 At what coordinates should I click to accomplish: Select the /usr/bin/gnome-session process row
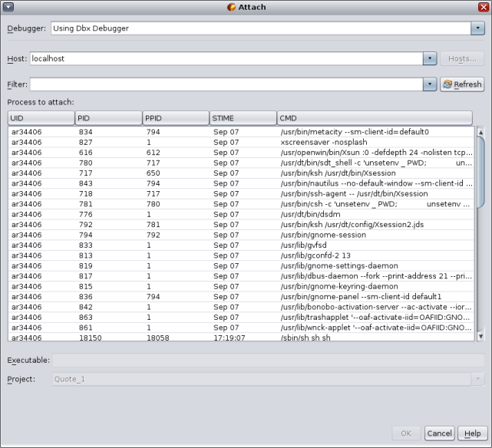(x=230, y=235)
